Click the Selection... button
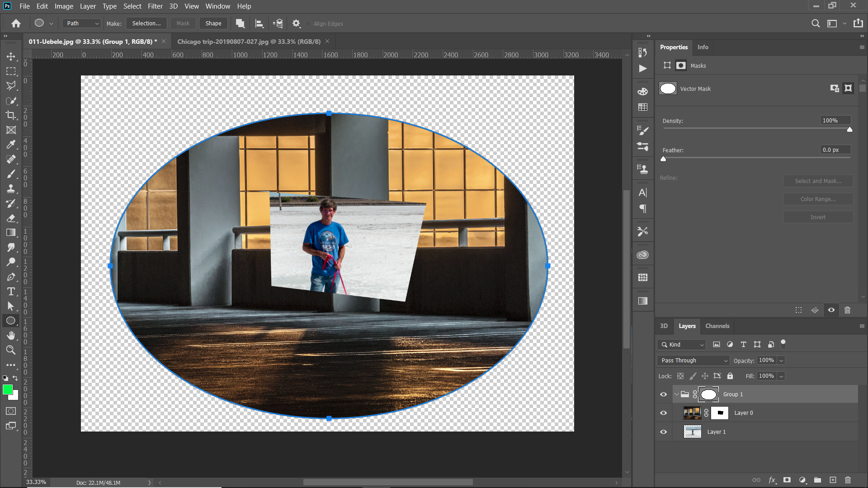 [x=146, y=23]
